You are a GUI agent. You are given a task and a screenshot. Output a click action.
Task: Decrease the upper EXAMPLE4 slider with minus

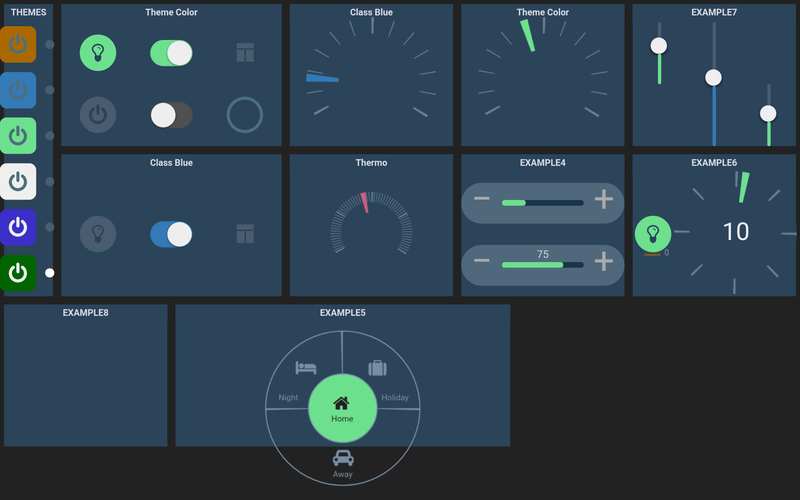coord(482,198)
